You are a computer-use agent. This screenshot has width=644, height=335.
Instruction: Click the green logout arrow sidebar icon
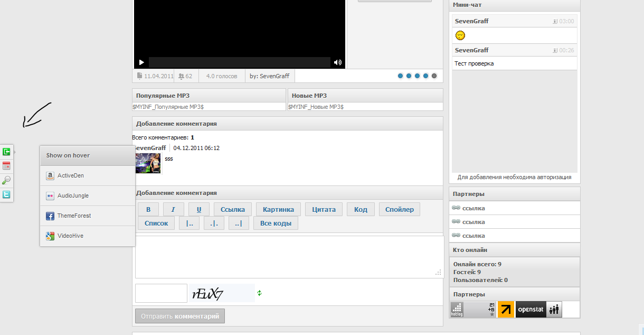pyautogui.click(x=6, y=152)
